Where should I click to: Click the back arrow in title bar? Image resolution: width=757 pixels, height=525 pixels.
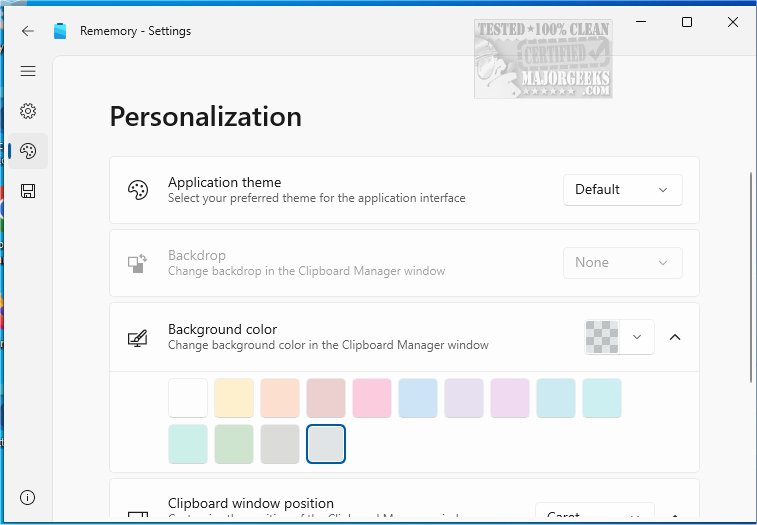(27, 31)
